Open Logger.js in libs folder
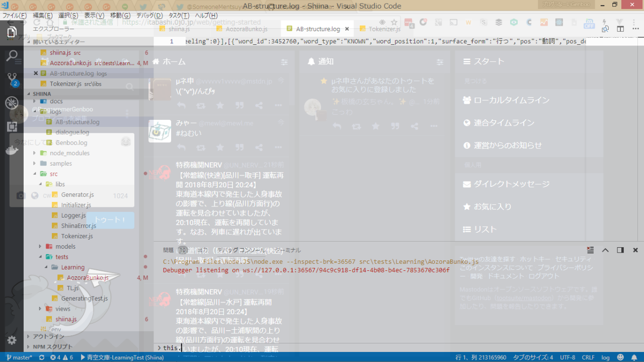644x362 pixels. coord(73,215)
